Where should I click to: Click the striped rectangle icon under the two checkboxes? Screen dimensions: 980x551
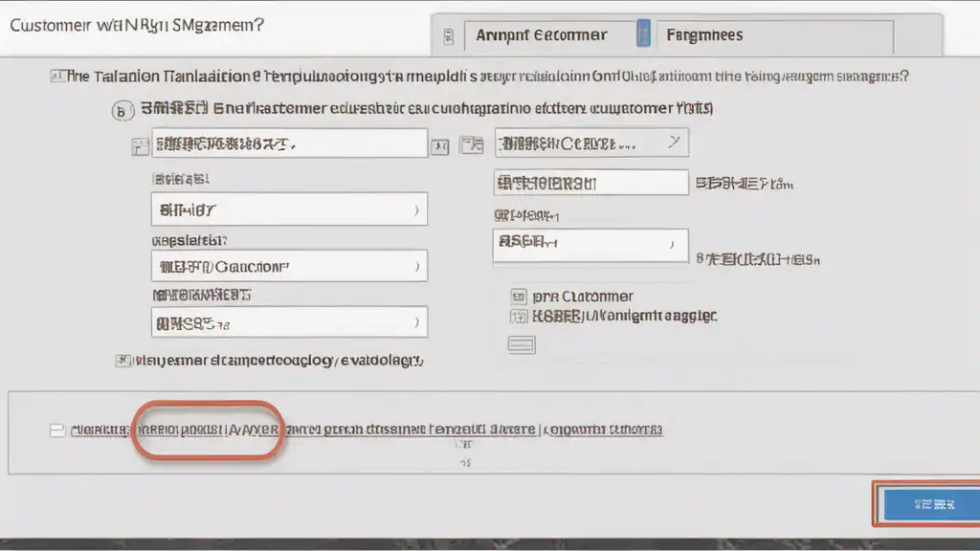pyautogui.click(x=522, y=344)
